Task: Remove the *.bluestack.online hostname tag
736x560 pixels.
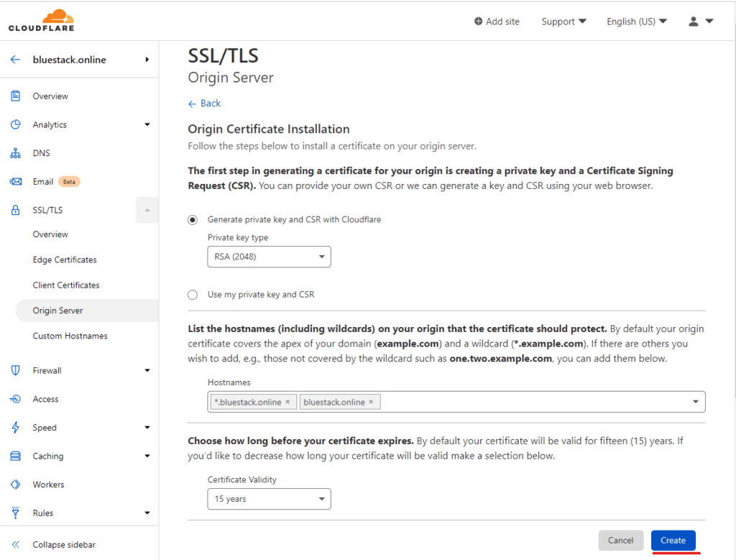Action: pos(287,402)
